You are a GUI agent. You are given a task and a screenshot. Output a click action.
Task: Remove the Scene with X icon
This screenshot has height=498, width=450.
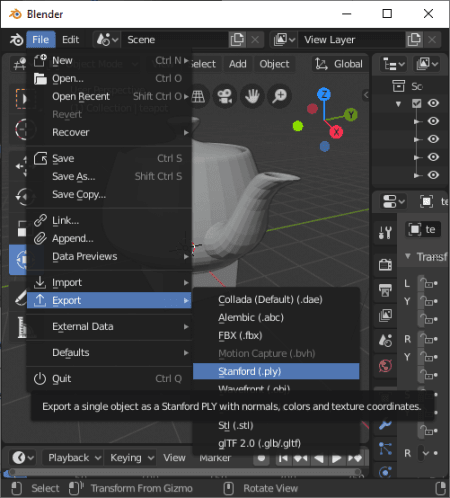(x=255, y=40)
